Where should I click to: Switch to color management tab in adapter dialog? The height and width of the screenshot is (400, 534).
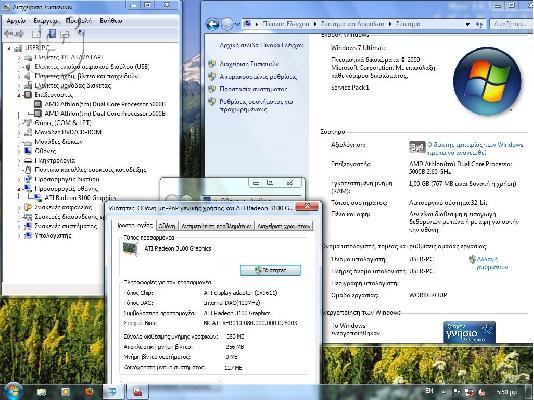[x=284, y=226]
